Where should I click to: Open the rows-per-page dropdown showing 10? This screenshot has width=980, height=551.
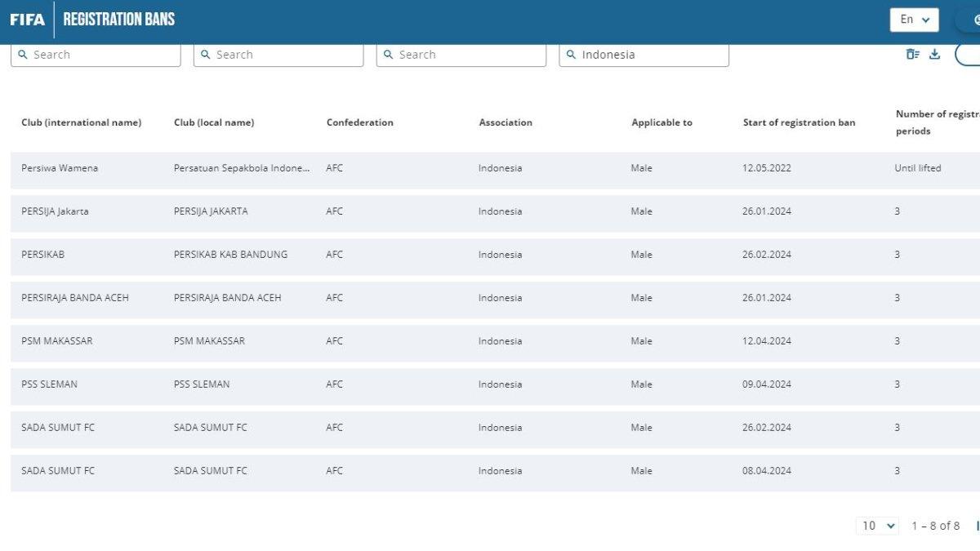pos(878,526)
